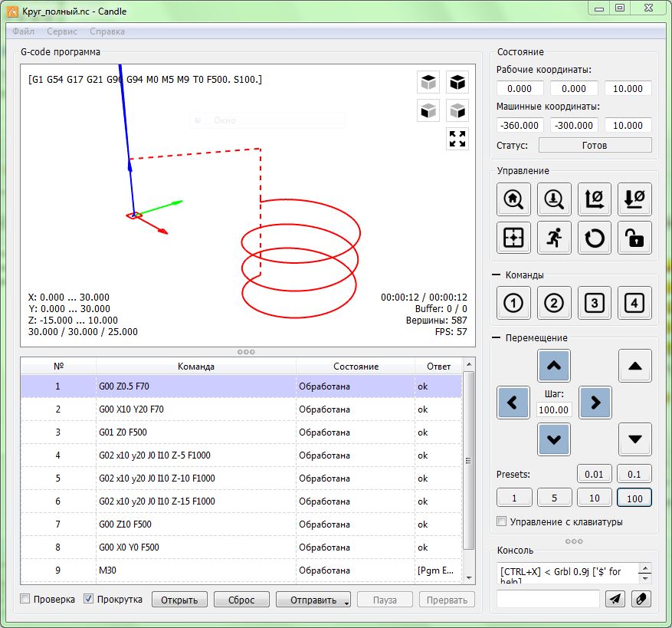Image resolution: width=672 pixels, height=628 pixels.
Task: Start the Z-probe using its control icon
Action: point(553,199)
